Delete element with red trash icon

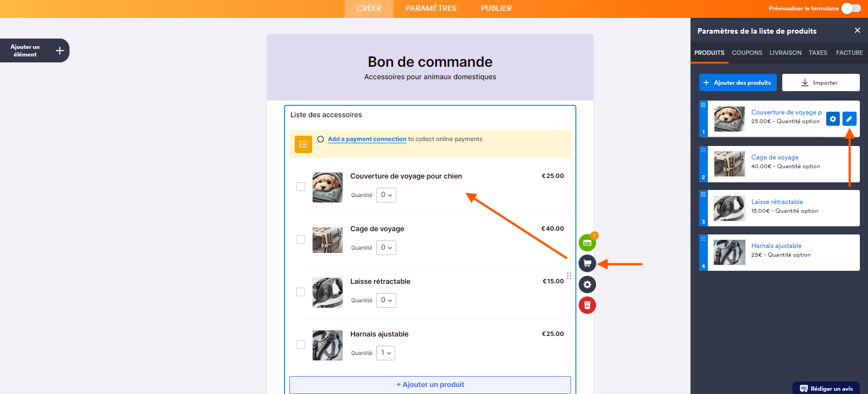tap(587, 305)
